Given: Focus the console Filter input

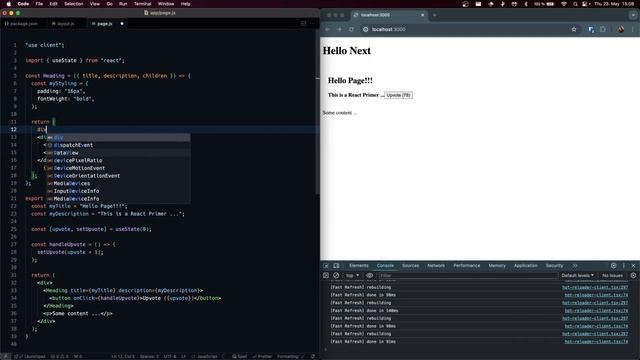Looking at the screenshot, I should pos(467,276).
